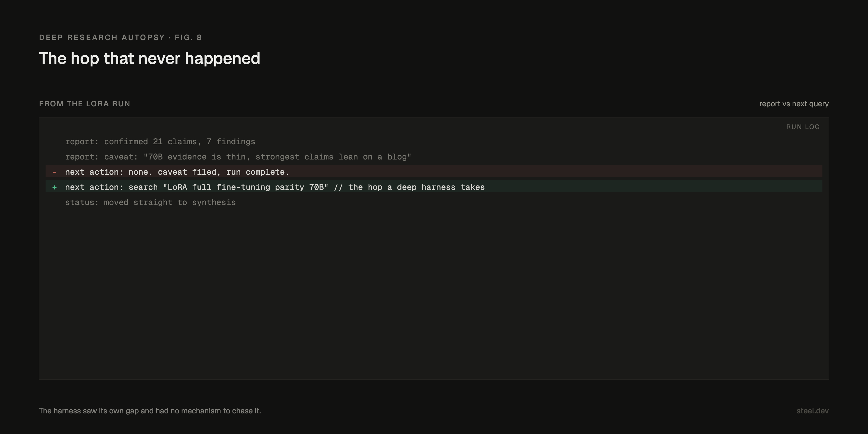This screenshot has width=868, height=434.
Task: Click the footer caption about the harness gap
Action: (150, 411)
